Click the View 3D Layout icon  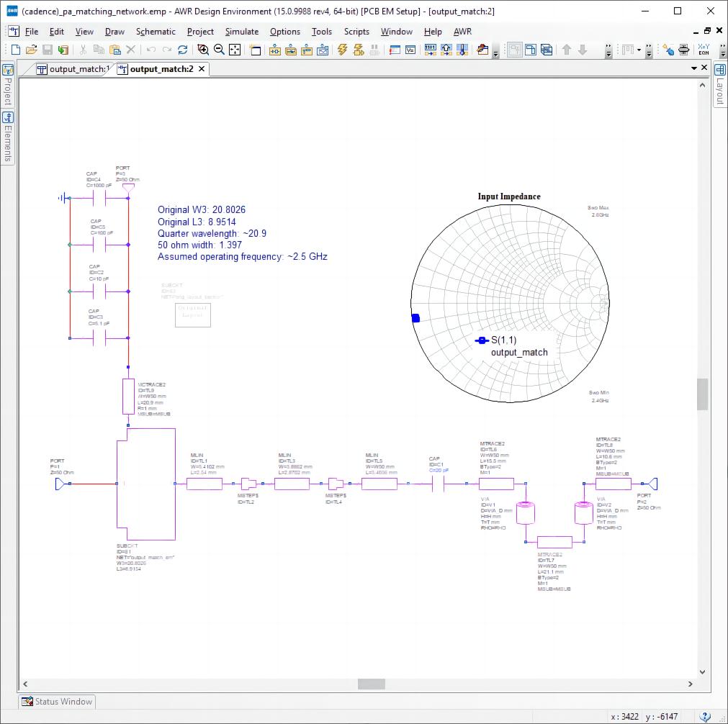pyautogui.click(x=547, y=50)
